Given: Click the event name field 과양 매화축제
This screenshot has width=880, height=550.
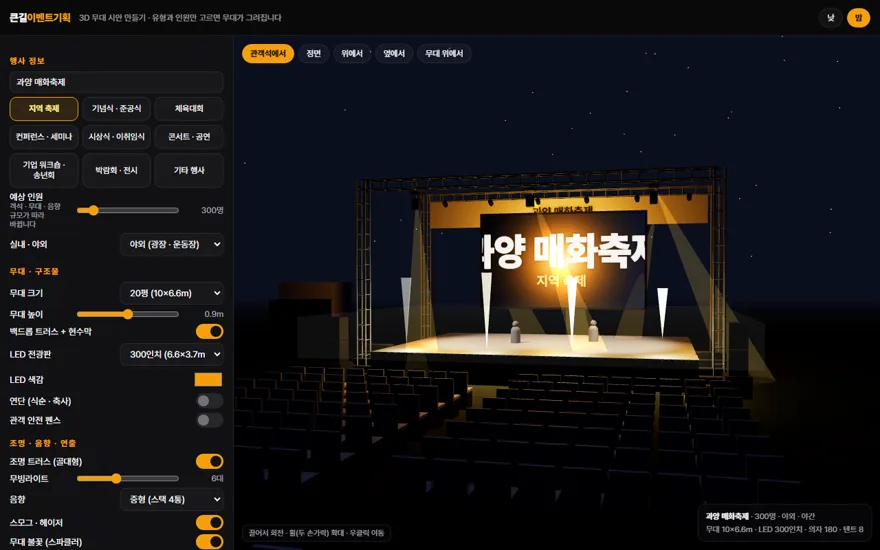Looking at the screenshot, I should [x=116, y=82].
